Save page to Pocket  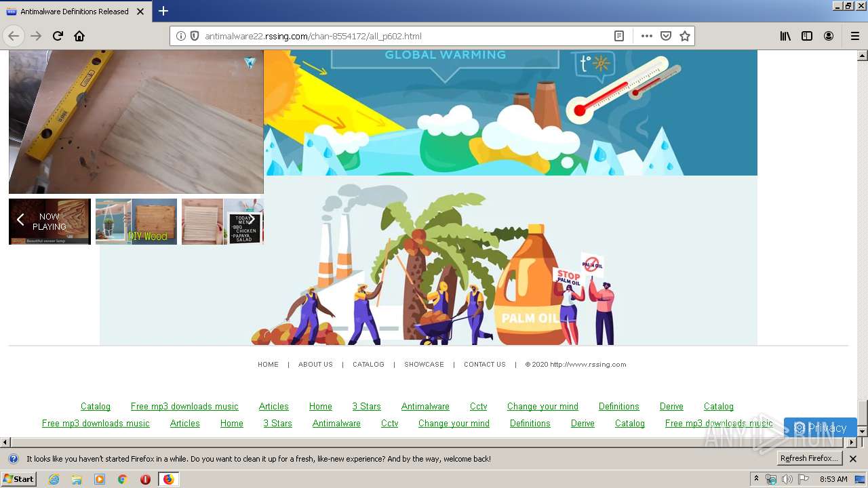click(666, 36)
